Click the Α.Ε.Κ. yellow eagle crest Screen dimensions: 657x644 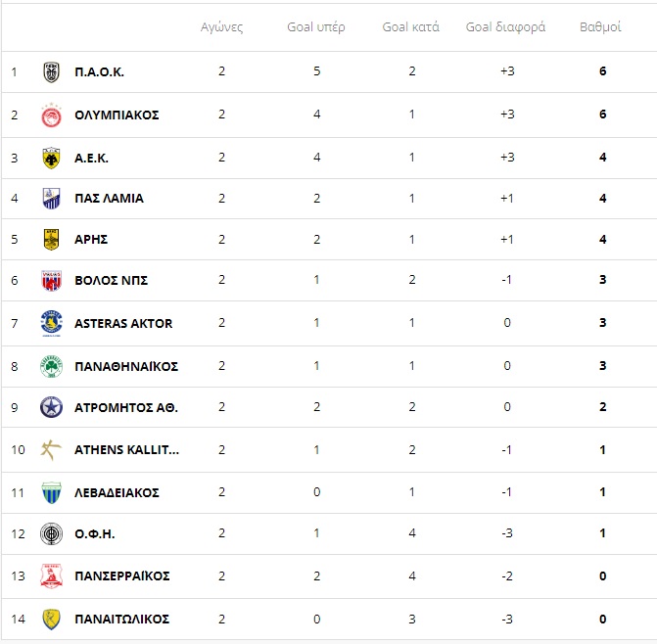pos(51,159)
